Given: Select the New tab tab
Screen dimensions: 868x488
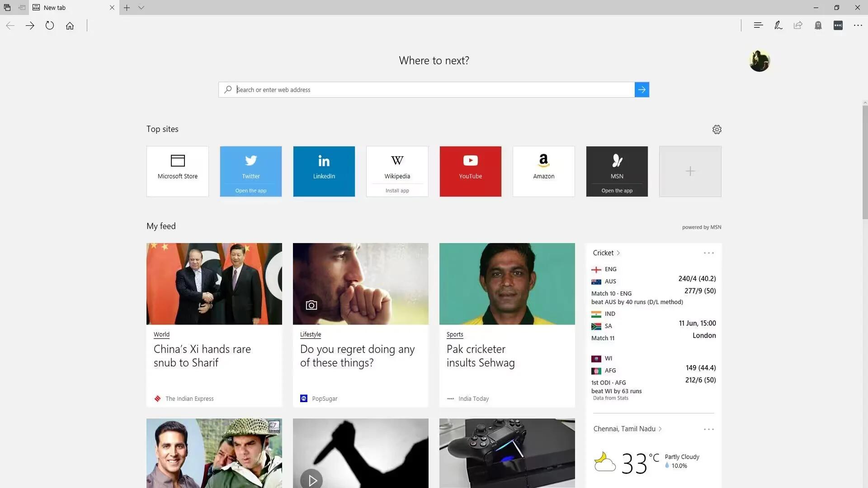Looking at the screenshot, I should coord(74,8).
